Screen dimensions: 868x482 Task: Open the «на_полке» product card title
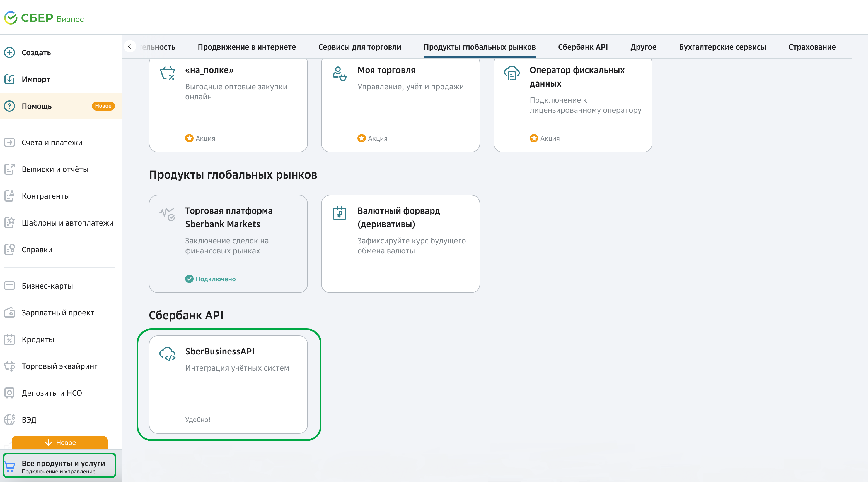209,70
